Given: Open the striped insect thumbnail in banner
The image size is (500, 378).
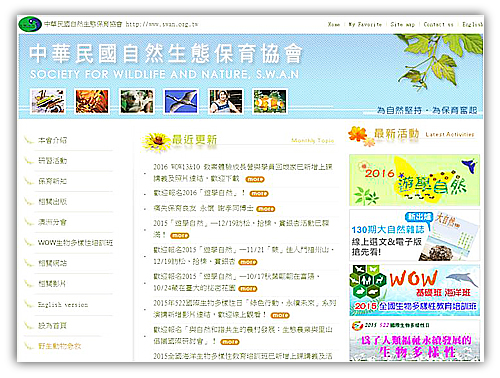Looking at the screenshot, I should tap(48, 101).
